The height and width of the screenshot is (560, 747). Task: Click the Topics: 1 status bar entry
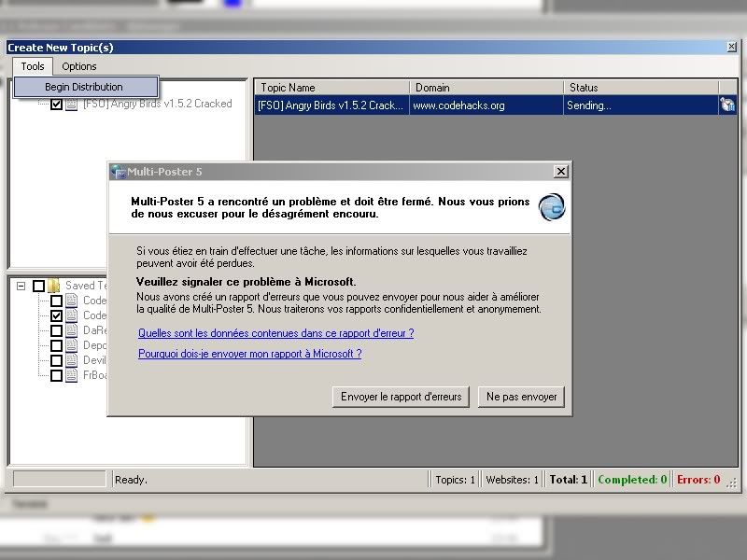coord(455,480)
